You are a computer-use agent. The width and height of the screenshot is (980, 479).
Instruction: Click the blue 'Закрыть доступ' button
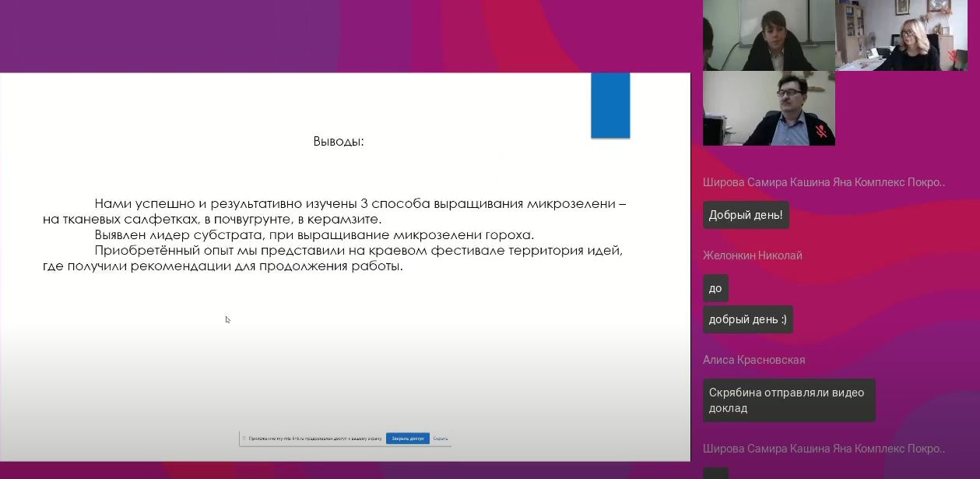click(x=407, y=438)
